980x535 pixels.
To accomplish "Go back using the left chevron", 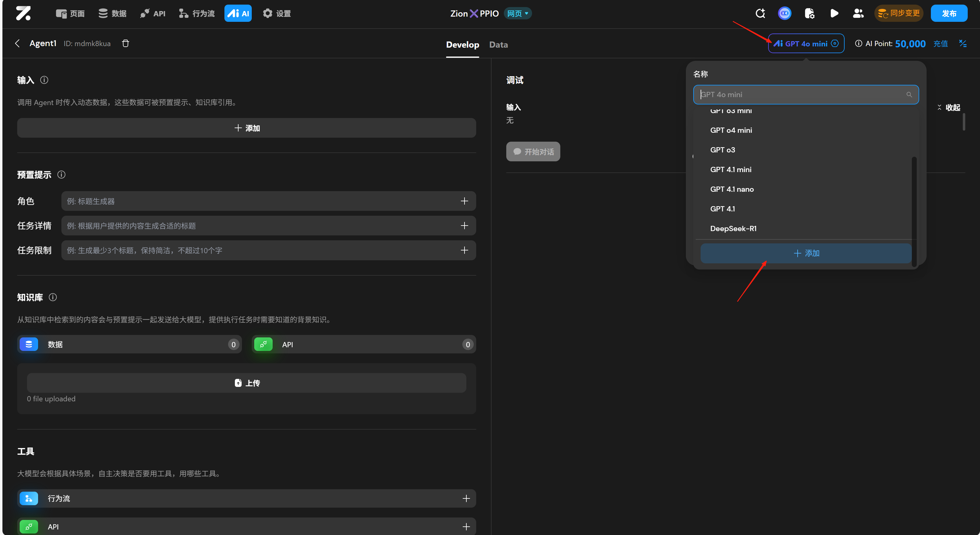I will point(17,43).
